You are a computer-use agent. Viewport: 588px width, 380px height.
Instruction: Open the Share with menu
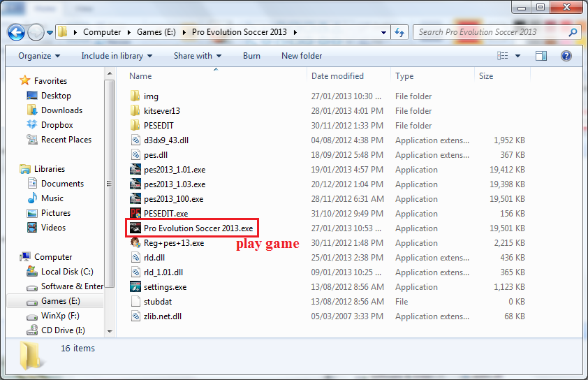tap(197, 56)
